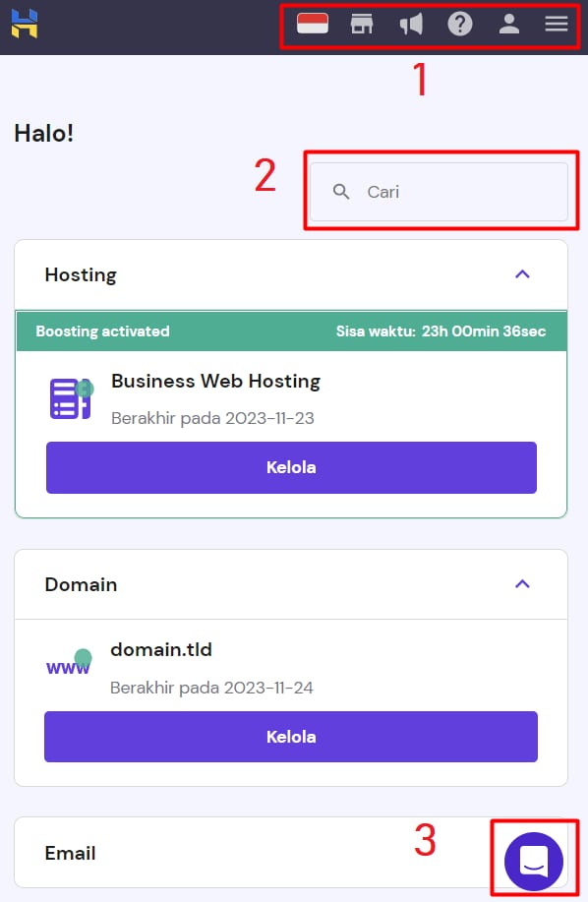The image size is (588, 902).
Task: Open the question mark help icon
Action: [x=460, y=25]
